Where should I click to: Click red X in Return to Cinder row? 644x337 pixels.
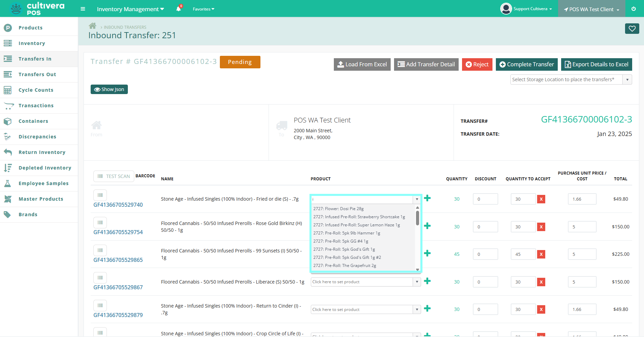[541, 310]
